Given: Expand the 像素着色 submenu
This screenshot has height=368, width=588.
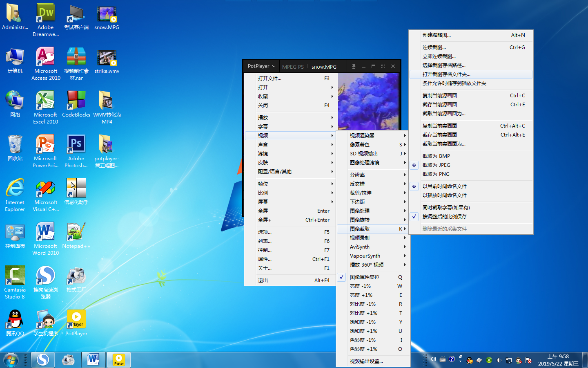Looking at the screenshot, I should pyautogui.click(x=373, y=145).
